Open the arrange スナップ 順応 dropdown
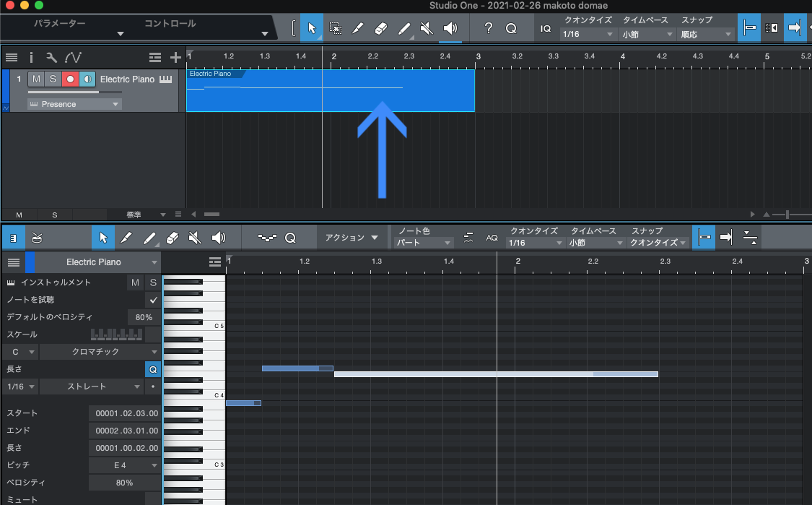 point(707,34)
